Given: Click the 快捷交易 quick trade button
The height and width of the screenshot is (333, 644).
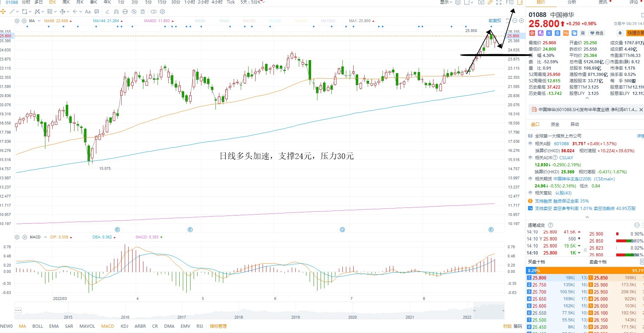Looking at the screenshot, I should 635,33.
